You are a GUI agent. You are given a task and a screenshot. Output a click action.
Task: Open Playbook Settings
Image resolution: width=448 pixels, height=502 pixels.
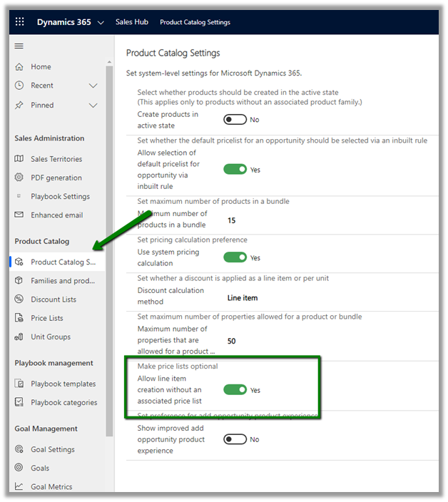point(60,196)
